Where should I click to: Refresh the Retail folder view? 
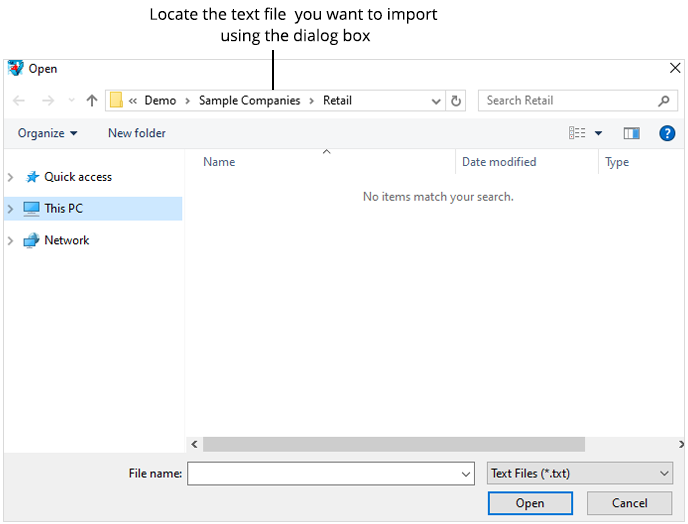(457, 101)
